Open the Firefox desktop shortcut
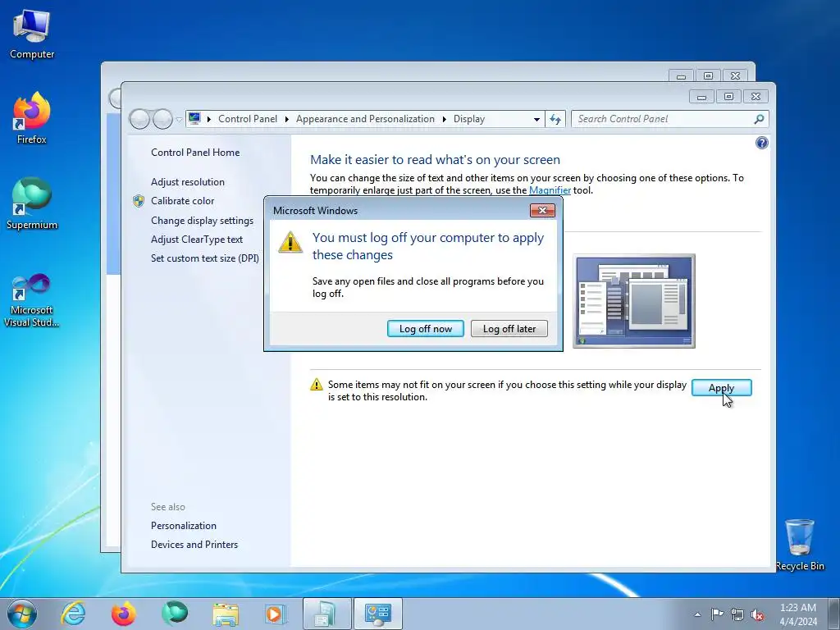Viewport: 840px width, 630px height. pos(32,119)
